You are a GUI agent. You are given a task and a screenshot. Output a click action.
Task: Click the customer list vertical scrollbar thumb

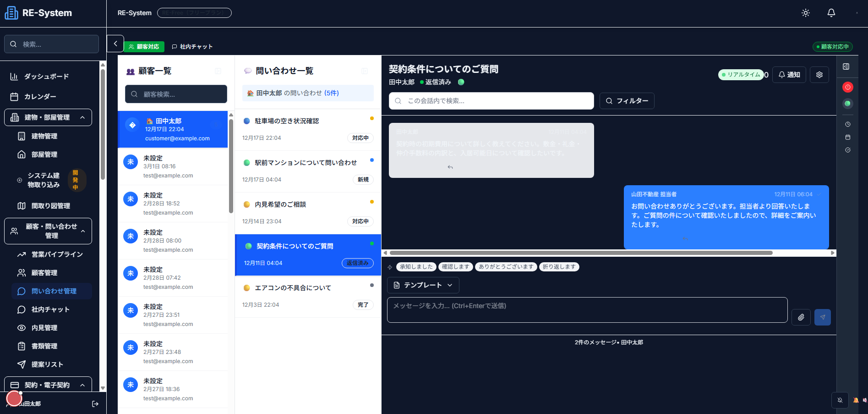click(231, 166)
